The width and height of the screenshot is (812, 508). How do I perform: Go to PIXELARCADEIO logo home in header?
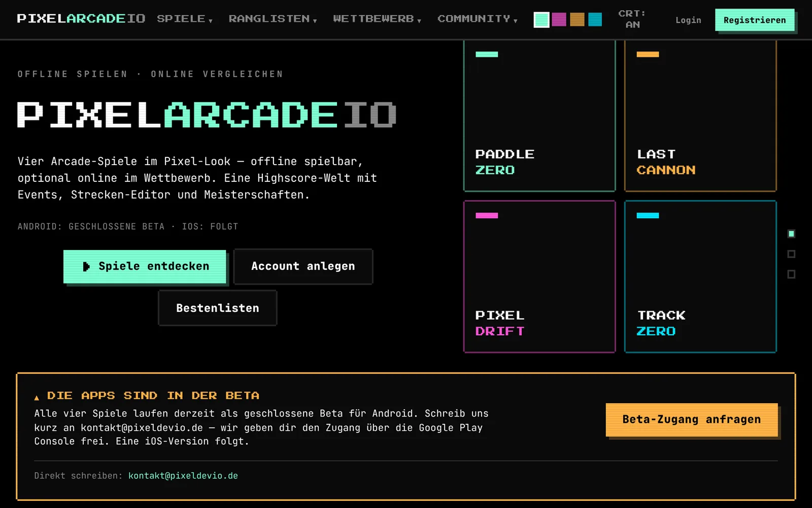tap(81, 19)
